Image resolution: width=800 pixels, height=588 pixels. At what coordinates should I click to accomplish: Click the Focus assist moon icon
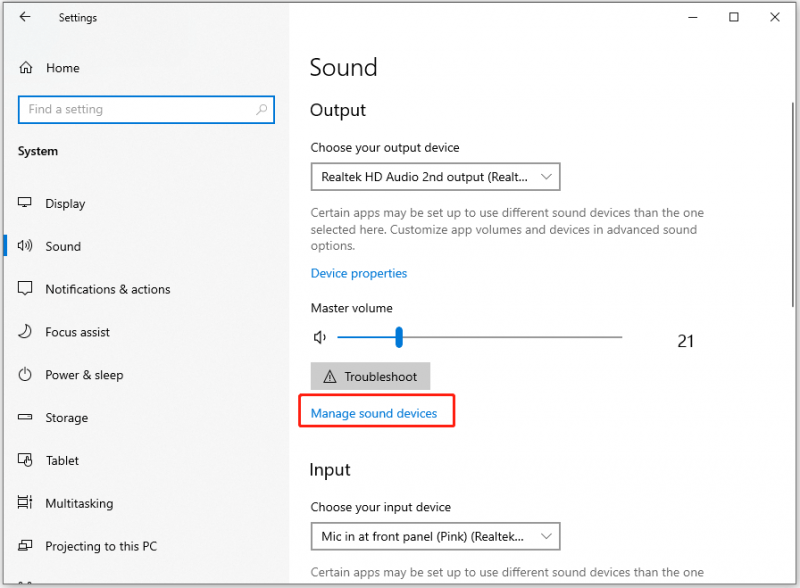(x=24, y=331)
